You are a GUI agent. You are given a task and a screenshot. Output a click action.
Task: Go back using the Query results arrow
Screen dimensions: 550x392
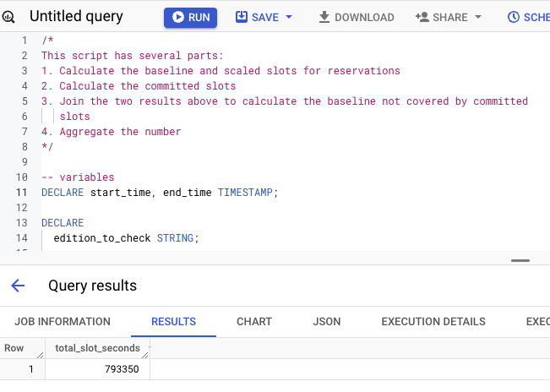pyautogui.click(x=18, y=286)
